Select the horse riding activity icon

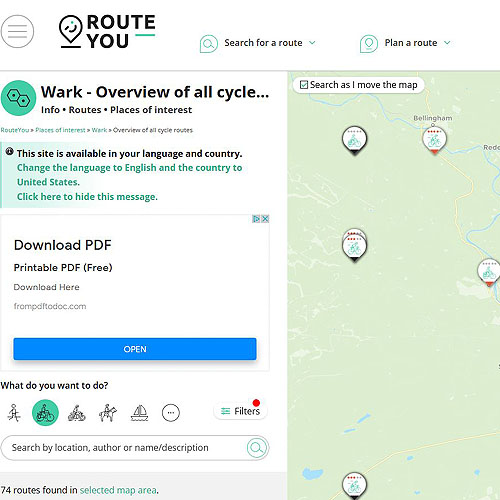click(108, 413)
